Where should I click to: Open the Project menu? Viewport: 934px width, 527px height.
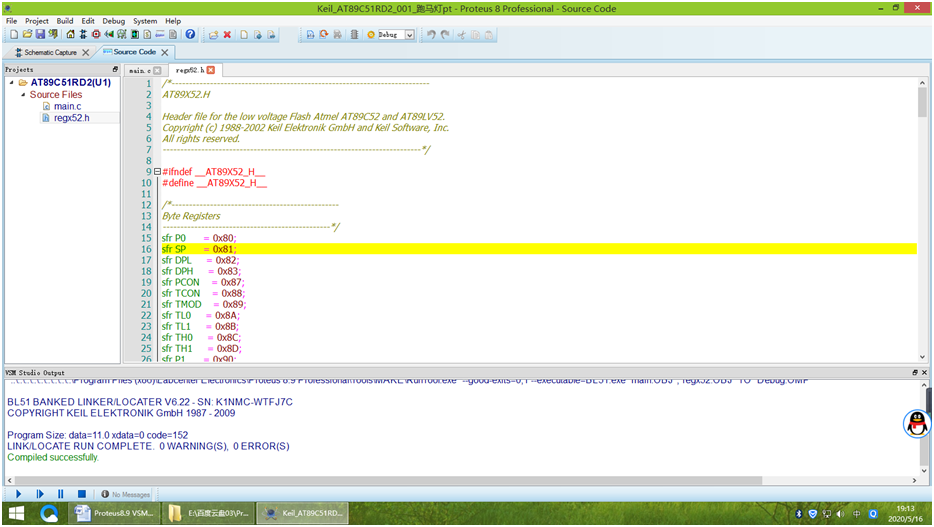36,21
